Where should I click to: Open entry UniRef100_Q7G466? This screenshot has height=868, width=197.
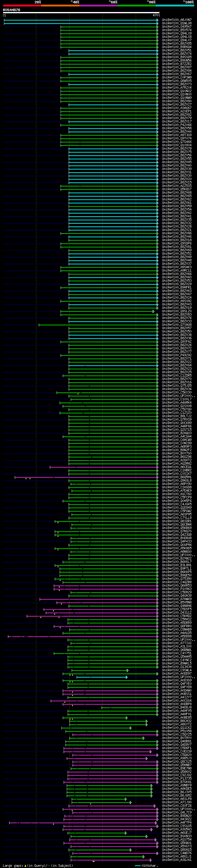tap(177, 142)
